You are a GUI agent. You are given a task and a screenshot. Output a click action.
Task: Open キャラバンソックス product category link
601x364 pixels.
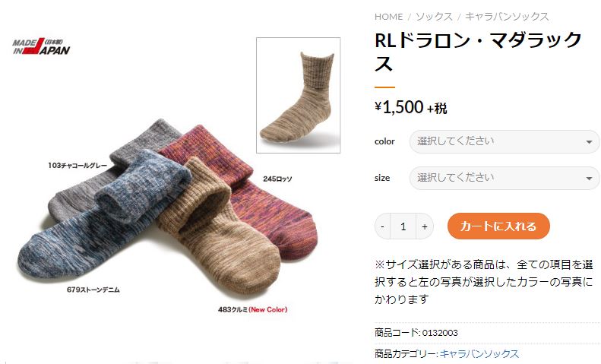[479, 353]
